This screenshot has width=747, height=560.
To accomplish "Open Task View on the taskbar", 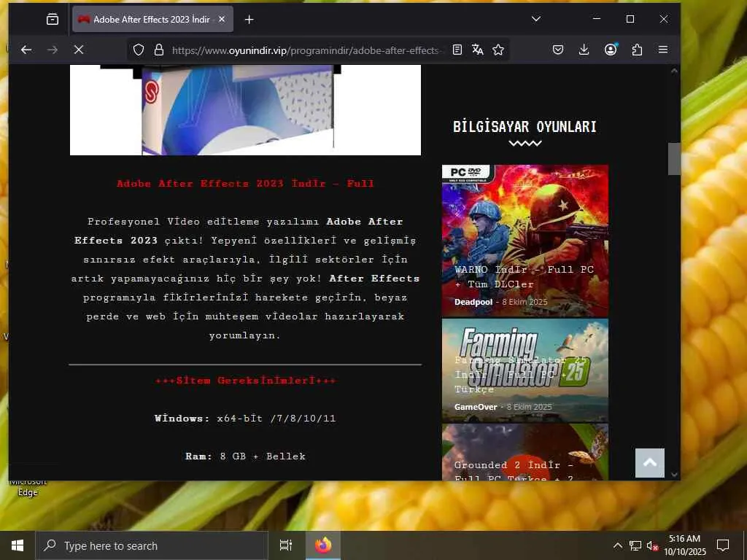I will pos(285,545).
